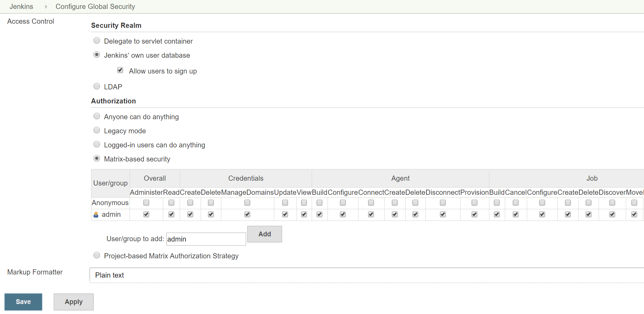Viewport: 644px width, 314px height.
Task: Uncheck admin Job Cancel checkbox
Action: click(x=516, y=214)
